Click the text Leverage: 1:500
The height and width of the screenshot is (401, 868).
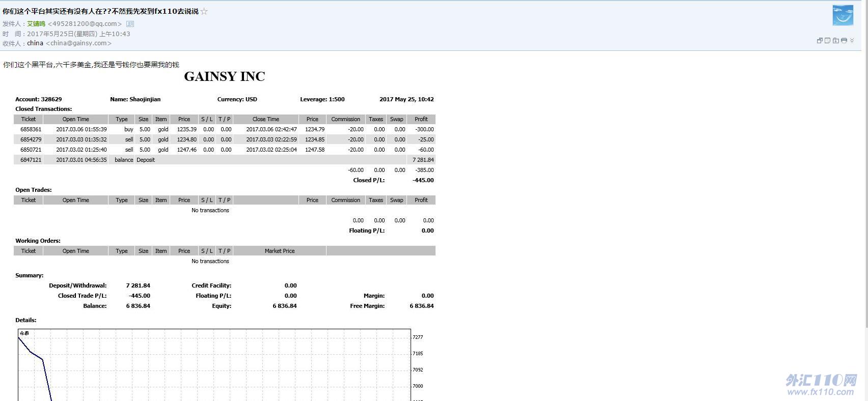point(322,99)
